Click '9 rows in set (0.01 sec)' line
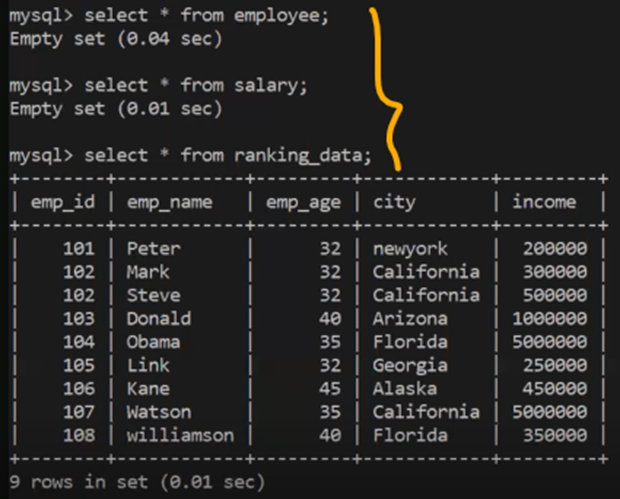This screenshot has width=620, height=499. [137, 482]
